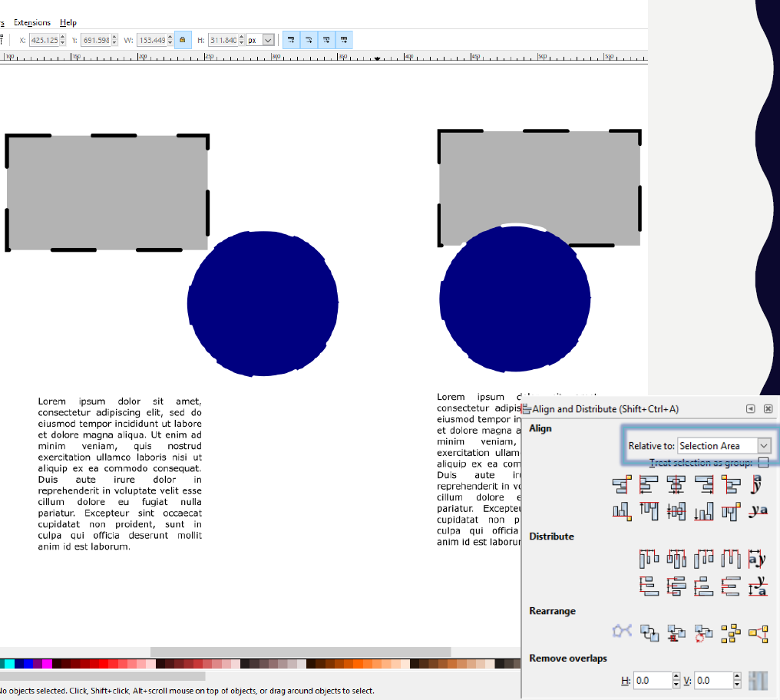Distribute text baseline anchors horizontally

[758, 559]
